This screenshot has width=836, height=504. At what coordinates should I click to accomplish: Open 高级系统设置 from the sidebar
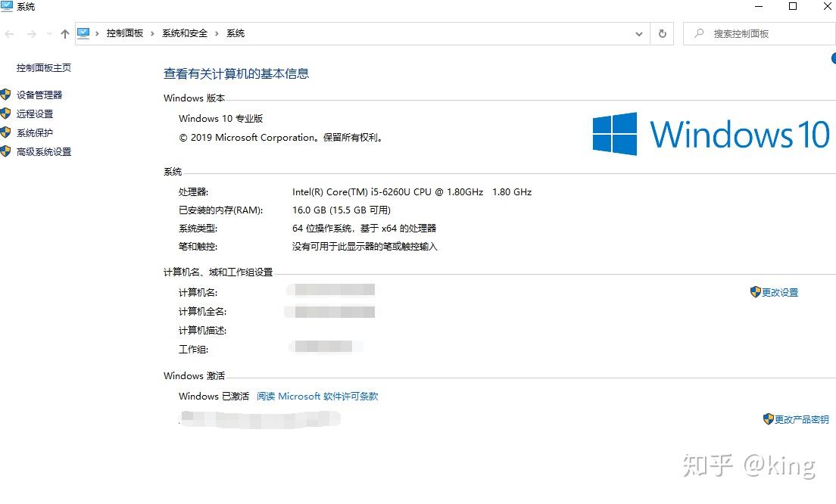[x=44, y=152]
